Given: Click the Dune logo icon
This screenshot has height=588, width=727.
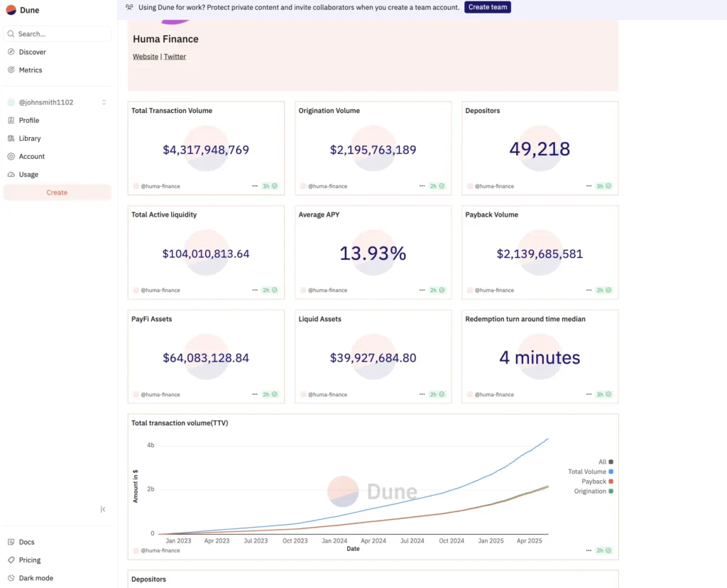Looking at the screenshot, I should tap(11, 10).
